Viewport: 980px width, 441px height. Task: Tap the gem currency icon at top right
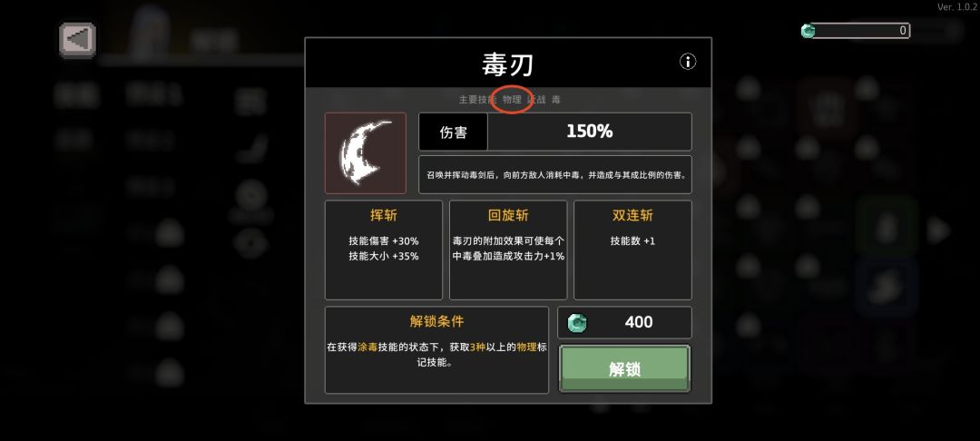808,31
